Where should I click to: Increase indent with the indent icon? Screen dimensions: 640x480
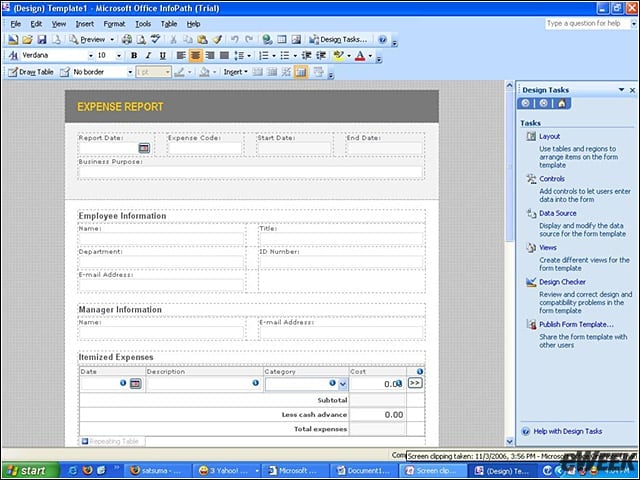[x=321, y=56]
